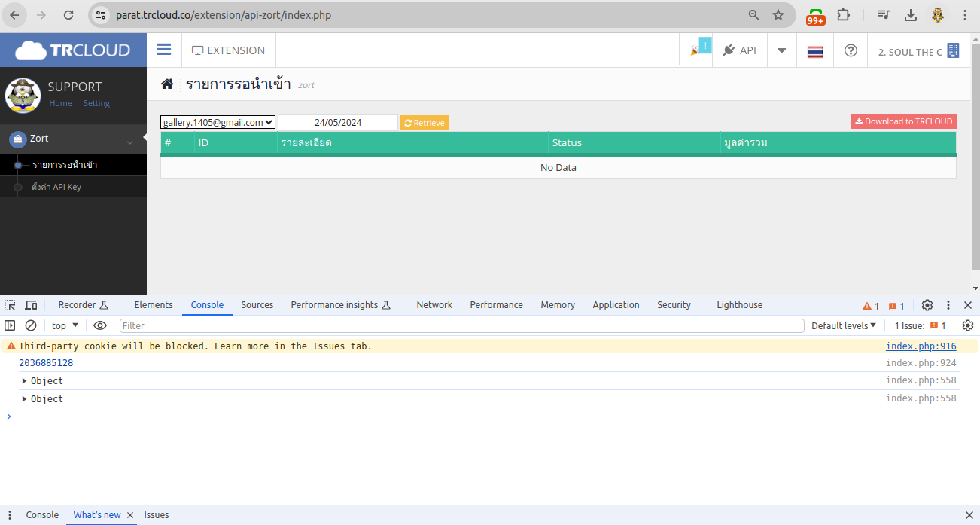Create live expression with eye icon
980x525 pixels.
click(100, 325)
